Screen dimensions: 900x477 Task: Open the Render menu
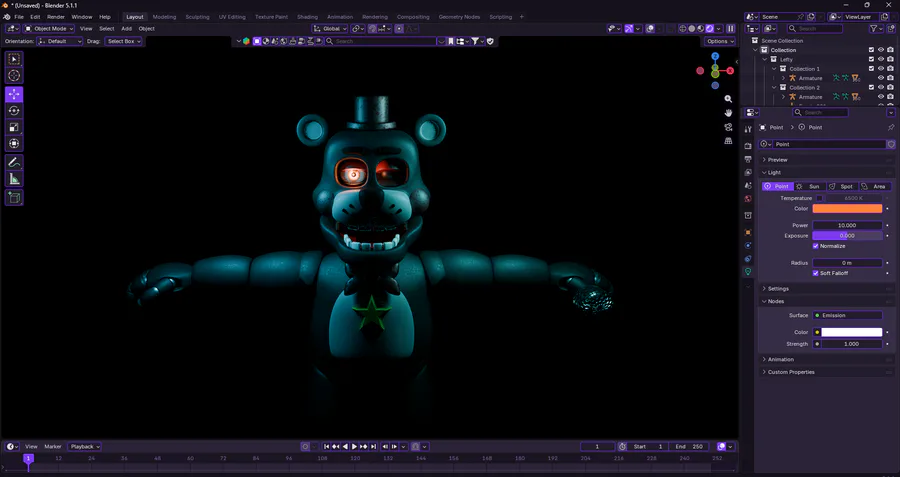click(x=56, y=17)
